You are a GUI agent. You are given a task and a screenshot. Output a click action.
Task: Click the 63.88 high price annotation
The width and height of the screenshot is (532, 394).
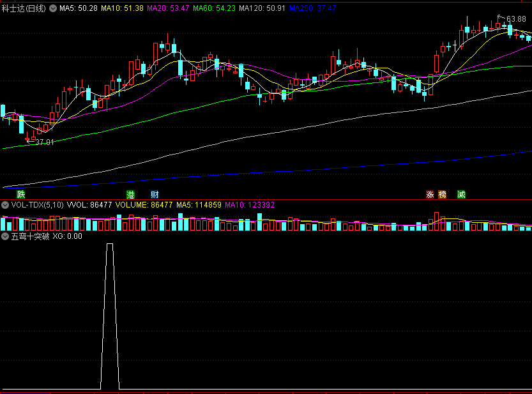pos(516,19)
